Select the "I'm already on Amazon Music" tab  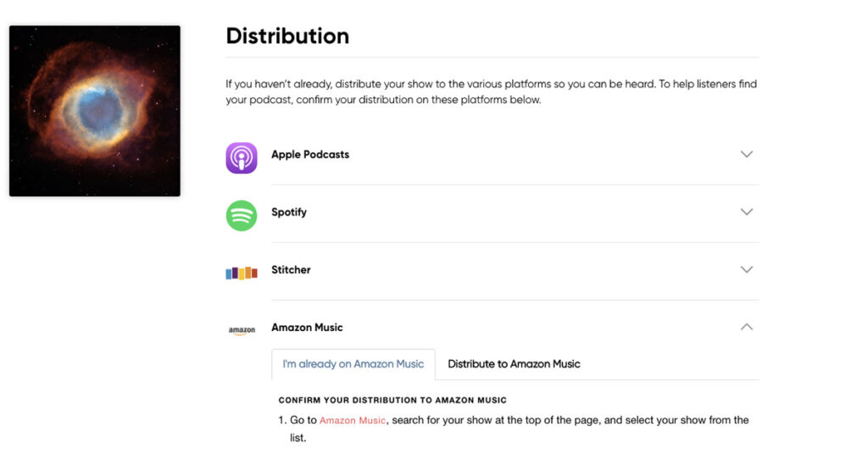pyautogui.click(x=353, y=364)
